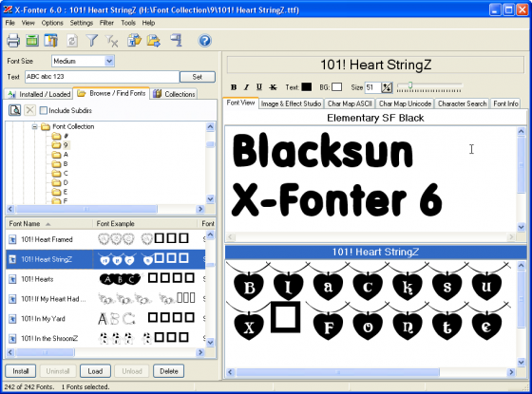This screenshot has height=394, width=532.
Task: Click the green spreadsheet toolbar icon
Action: pos(32,41)
